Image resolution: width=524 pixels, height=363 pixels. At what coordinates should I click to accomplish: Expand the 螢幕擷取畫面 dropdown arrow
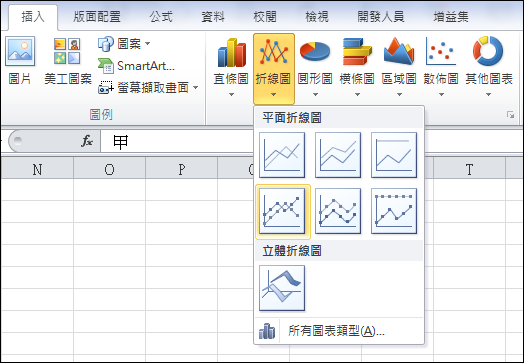click(x=195, y=88)
